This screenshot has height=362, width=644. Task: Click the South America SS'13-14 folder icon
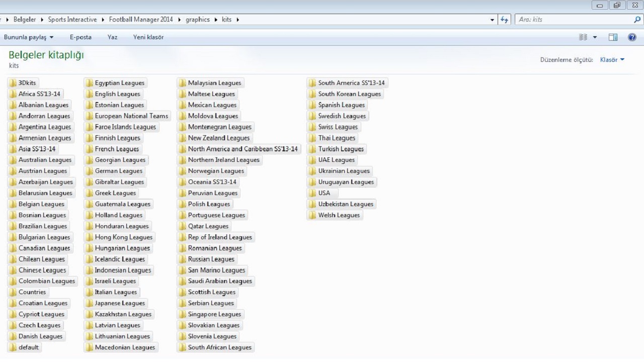click(x=312, y=83)
